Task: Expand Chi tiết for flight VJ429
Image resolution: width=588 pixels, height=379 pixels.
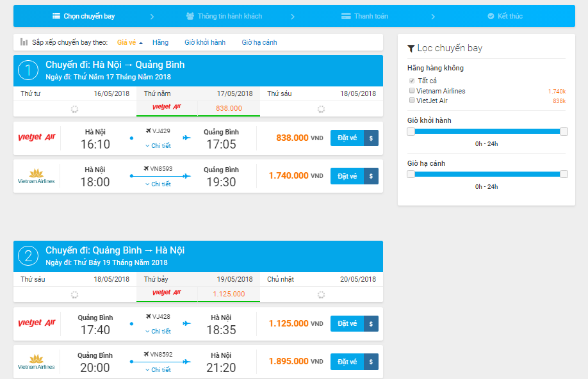Action: pyautogui.click(x=158, y=146)
